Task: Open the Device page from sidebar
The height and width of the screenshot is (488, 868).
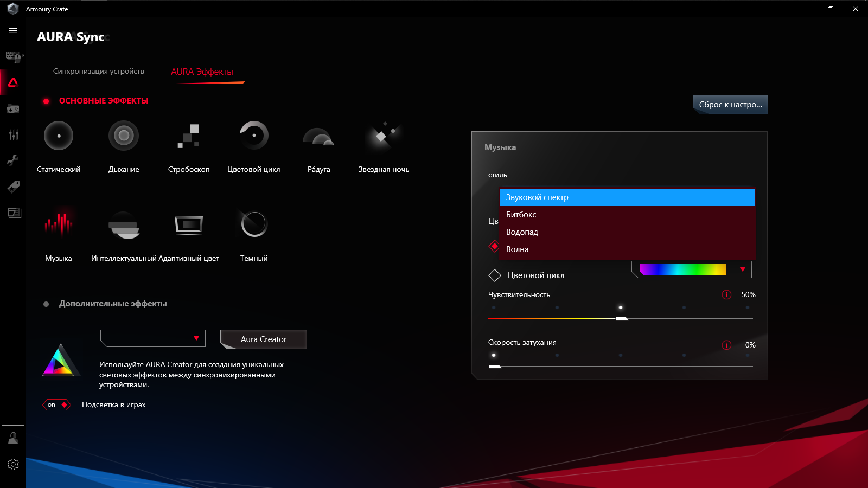Action: point(13,56)
